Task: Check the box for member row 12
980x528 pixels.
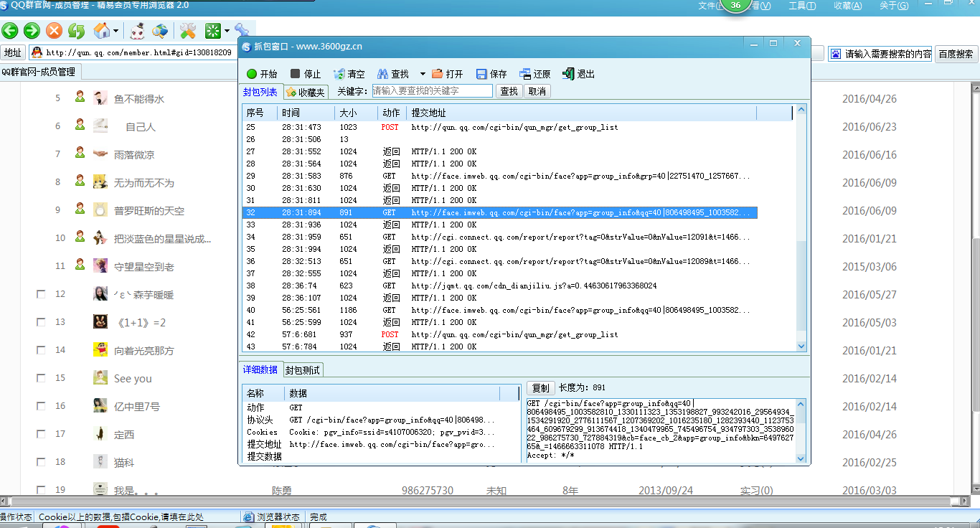Action: pos(41,294)
